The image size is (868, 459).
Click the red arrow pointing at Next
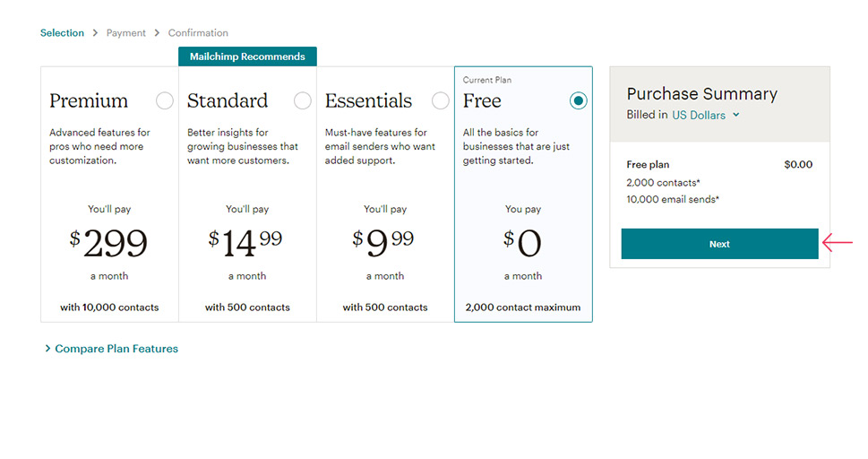(838, 242)
